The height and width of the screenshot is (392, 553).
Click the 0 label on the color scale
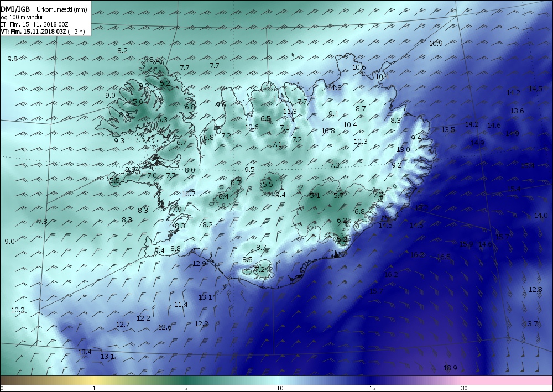click(2, 389)
